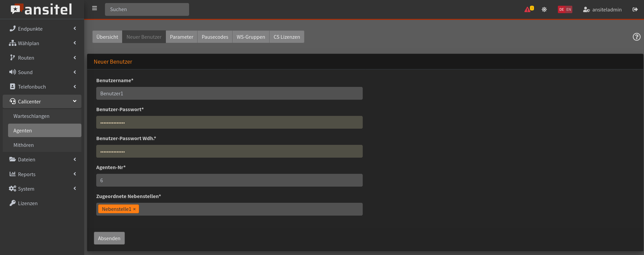Remove the Nebenstelle1 tag
This screenshot has width=644, height=255.
(x=134, y=209)
